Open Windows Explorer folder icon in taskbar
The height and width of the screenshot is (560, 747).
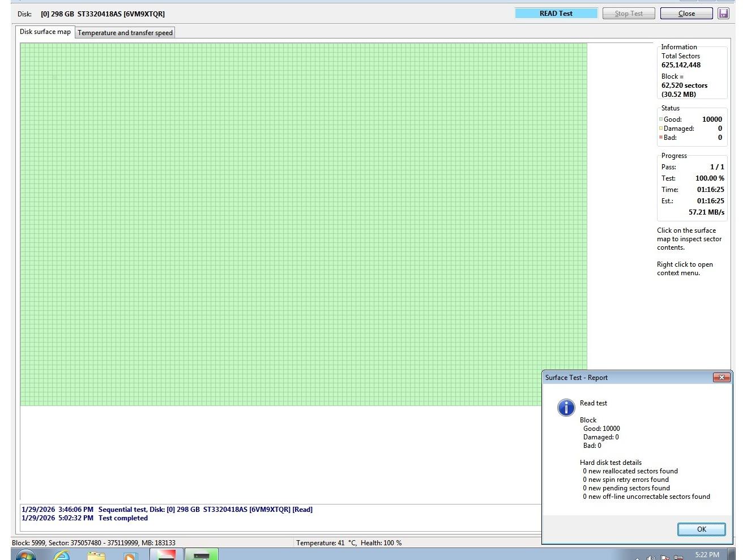[96, 555]
